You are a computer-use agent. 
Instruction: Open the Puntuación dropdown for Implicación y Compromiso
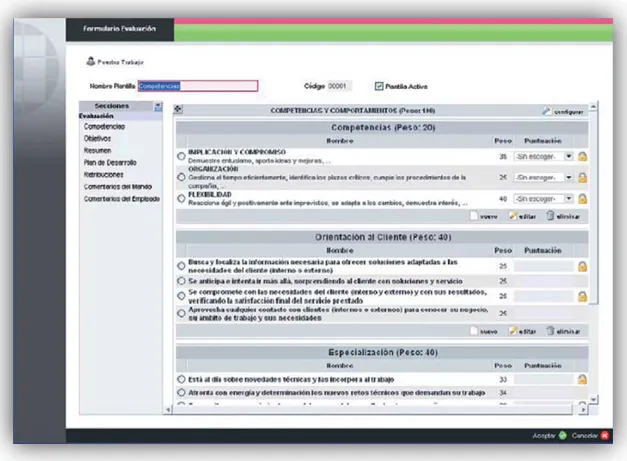pos(543,156)
